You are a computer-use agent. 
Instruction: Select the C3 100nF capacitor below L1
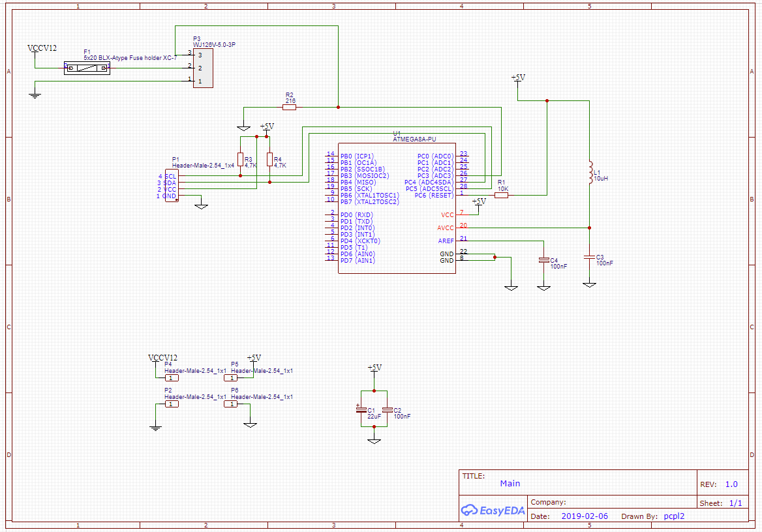(x=589, y=258)
